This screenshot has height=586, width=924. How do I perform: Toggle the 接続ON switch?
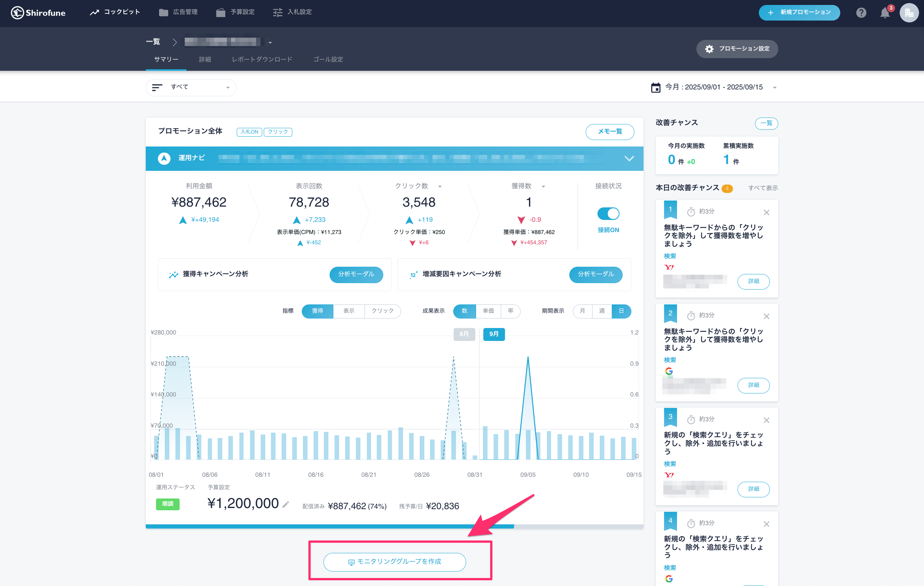point(608,213)
